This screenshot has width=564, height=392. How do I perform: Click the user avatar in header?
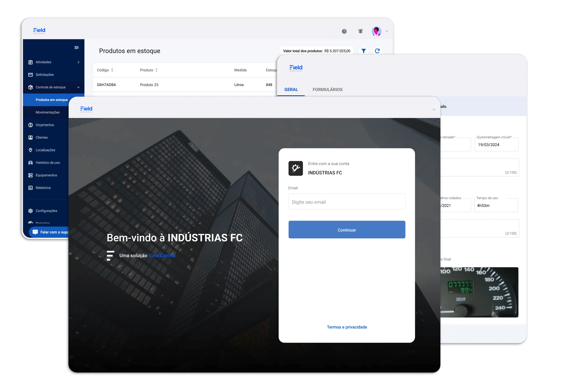[376, 31]
